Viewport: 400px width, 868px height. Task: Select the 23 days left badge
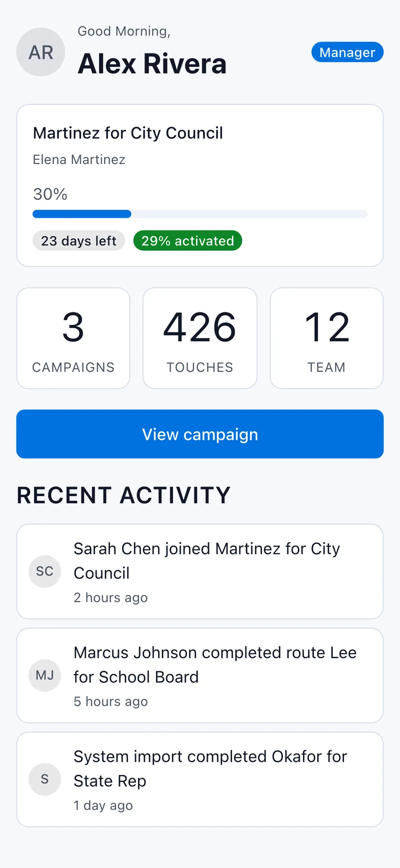[x=78, y=241]
